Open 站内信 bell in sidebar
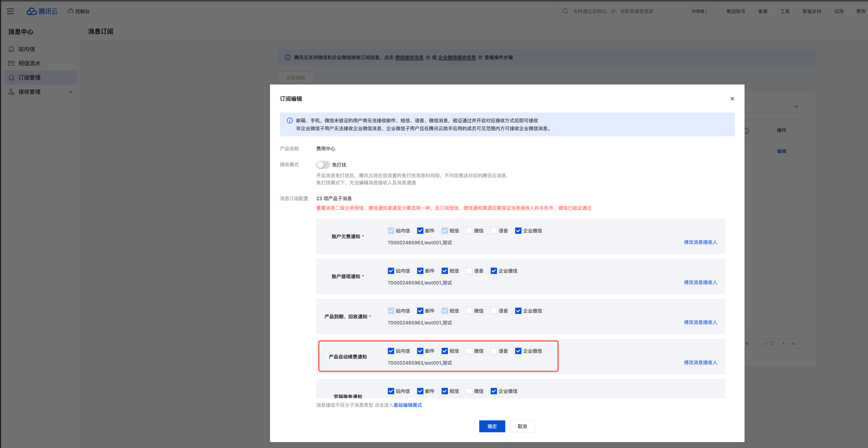 click(11, 49)
